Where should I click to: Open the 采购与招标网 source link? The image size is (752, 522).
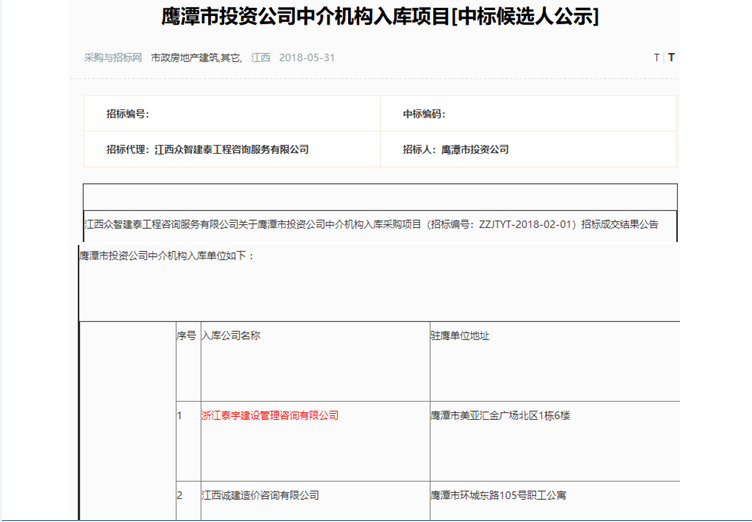tap(113, 58)
